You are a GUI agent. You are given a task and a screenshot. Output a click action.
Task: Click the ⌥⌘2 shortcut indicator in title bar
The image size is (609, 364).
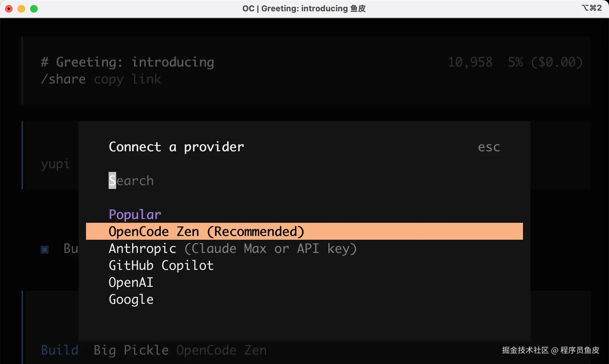point(591,8)
